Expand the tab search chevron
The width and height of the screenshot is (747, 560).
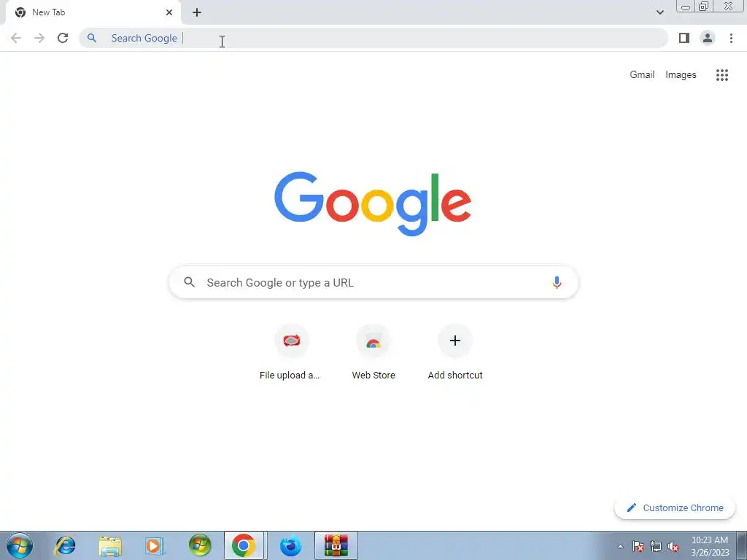point(659,12)
